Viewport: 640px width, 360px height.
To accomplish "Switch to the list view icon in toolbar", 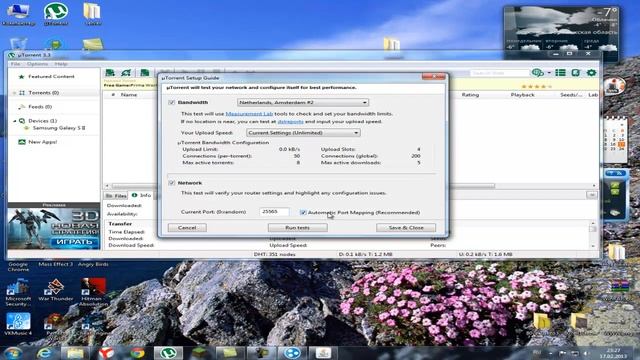I will (x=560, y=73).
